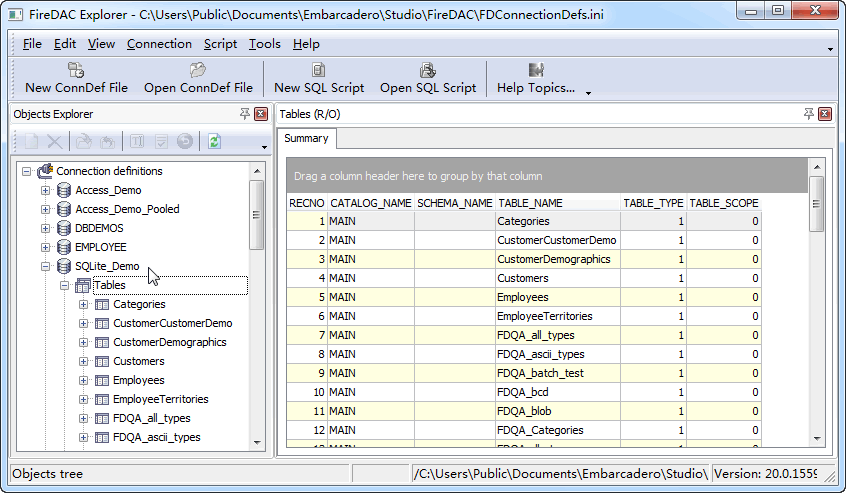This screenshot has height=493, width=846.
Task: Select the Summary tab
Action: coord(306,138)
